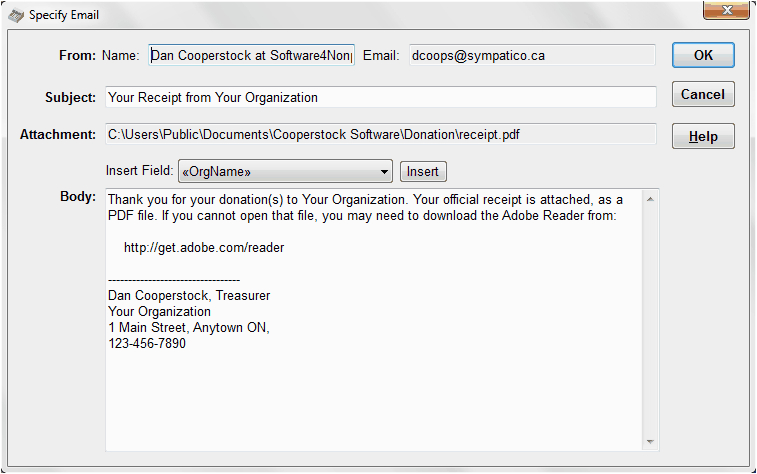
Task: Click the sender Email address field
Action: coord(531,56)
